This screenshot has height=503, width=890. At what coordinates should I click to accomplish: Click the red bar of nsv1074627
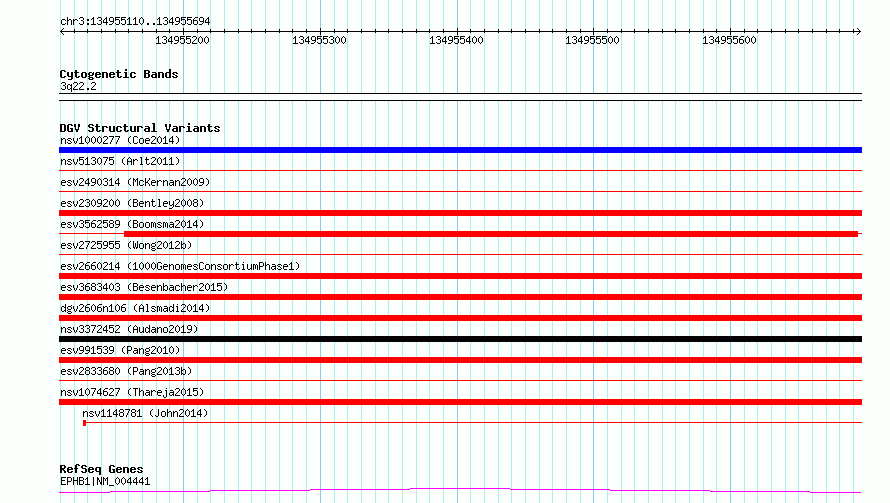(x=460, y=402)
